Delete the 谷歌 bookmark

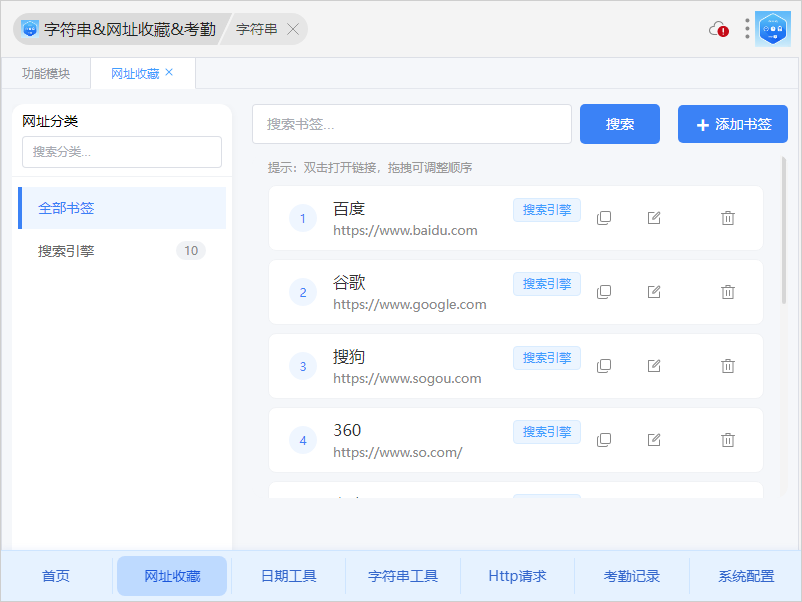click(728, 292)
